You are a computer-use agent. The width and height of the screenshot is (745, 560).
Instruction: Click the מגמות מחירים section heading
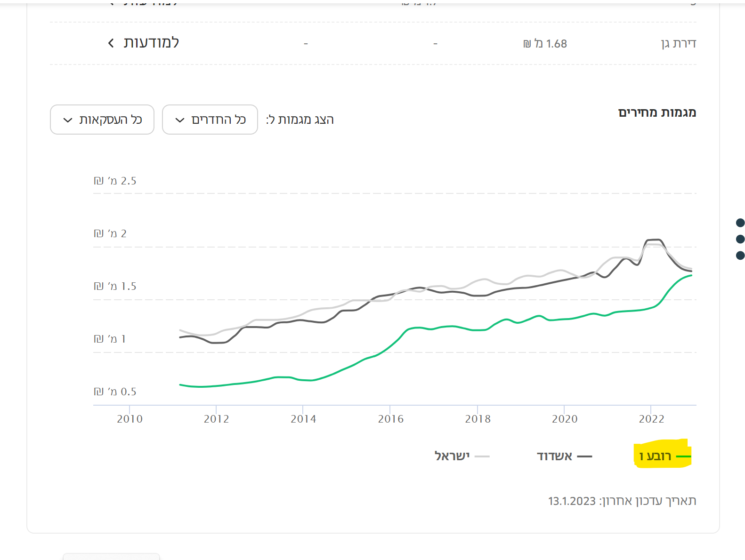tap(657, 112)
